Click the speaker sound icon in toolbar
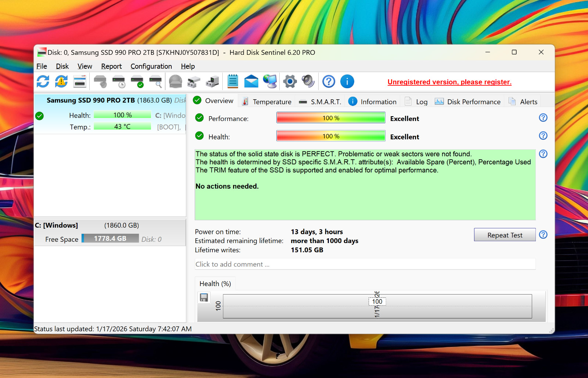The height and width of the screenshot is (378, 588). (x=308, y=81)
